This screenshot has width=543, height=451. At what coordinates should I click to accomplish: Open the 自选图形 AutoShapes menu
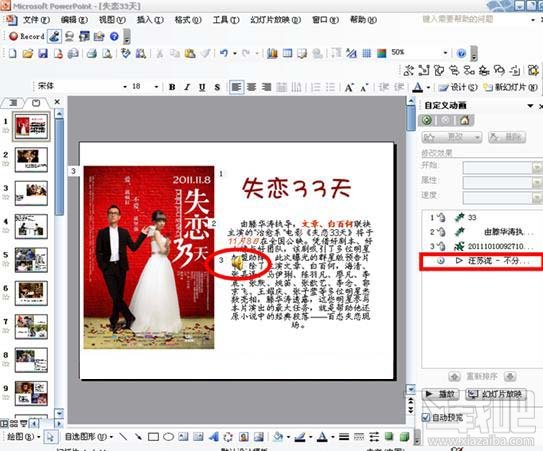coord(89,436)
